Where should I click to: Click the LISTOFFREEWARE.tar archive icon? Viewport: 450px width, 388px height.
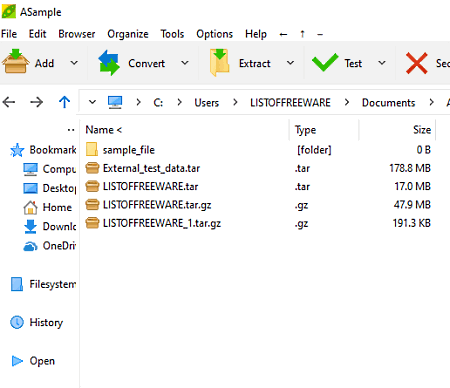pos(92,186)
